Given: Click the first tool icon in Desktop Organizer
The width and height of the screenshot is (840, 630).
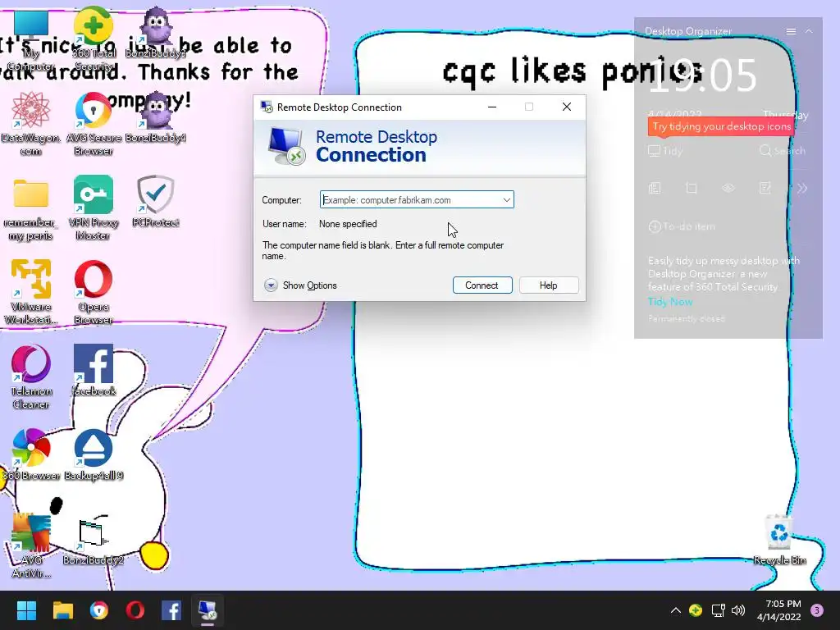Looking at the screenshot, I should [x=655, y=188].
